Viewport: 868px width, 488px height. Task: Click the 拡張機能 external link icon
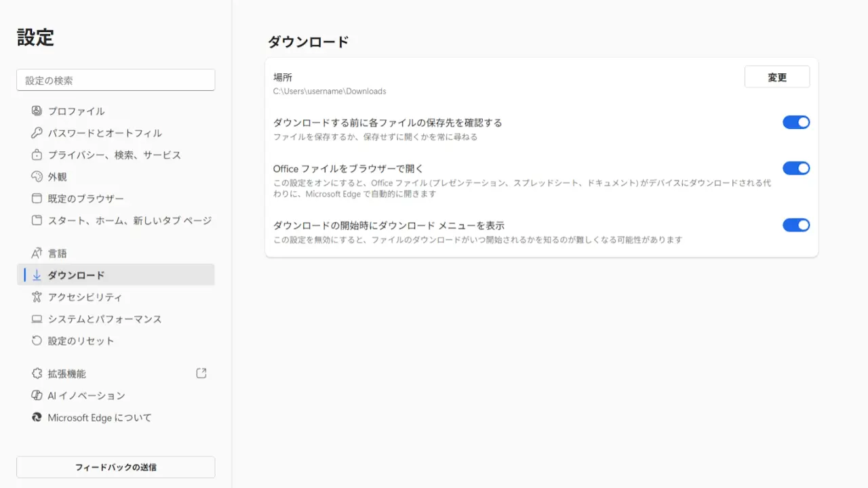[201, 373]
